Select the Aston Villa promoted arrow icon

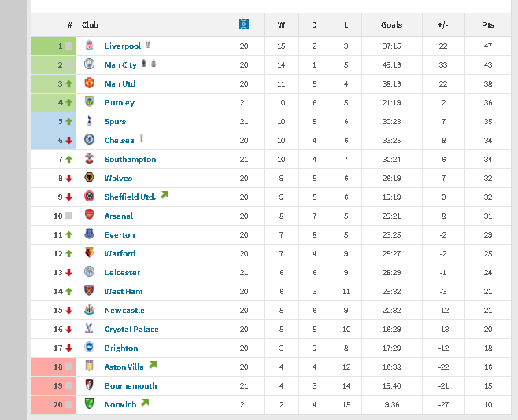tap(153, 365)
